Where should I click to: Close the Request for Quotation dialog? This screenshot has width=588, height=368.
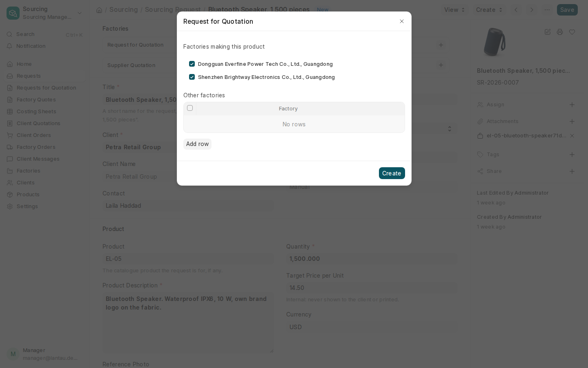(x=402, y=21)
